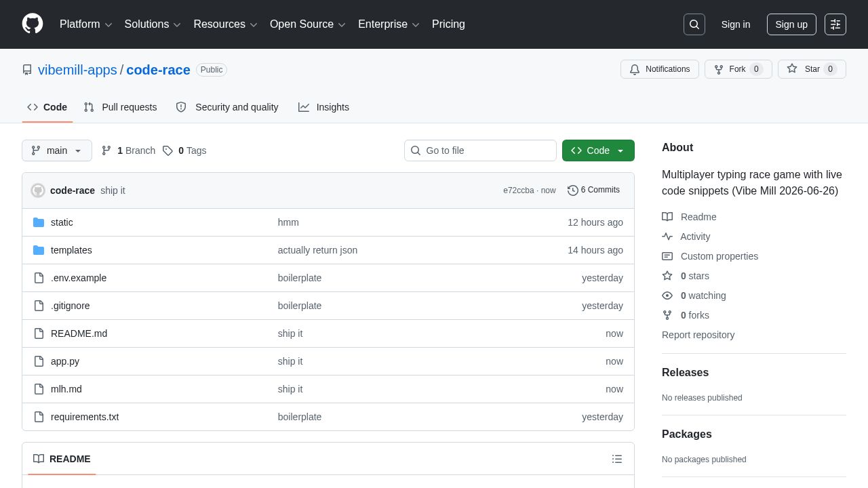This screenshot has width=868, height=488.
Task: Open the green Code clone dropdown
Action: click(598, 150)
